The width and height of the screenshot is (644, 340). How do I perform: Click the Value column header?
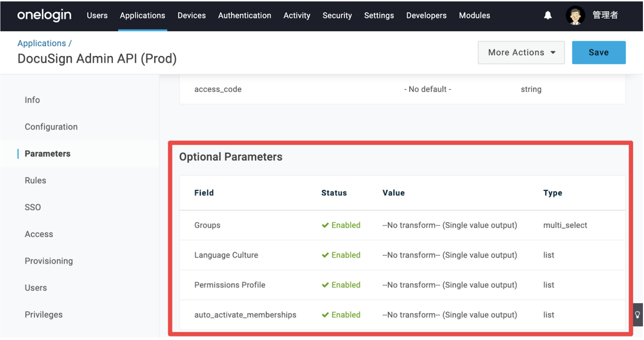[x=394, y=193]
